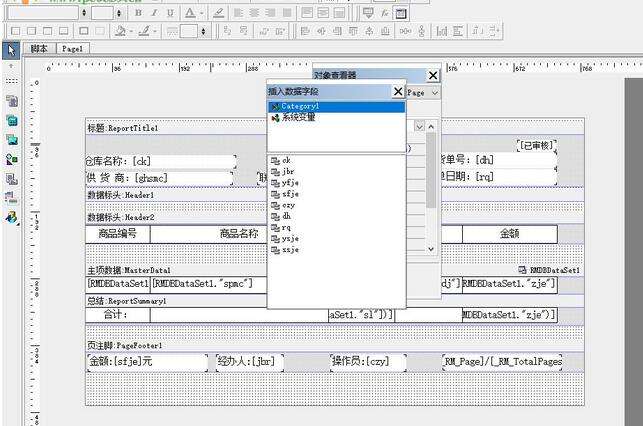Screen dimensions: 643x426
Task: Choose the jbr field from the list
Action: (x=288, y=171)
